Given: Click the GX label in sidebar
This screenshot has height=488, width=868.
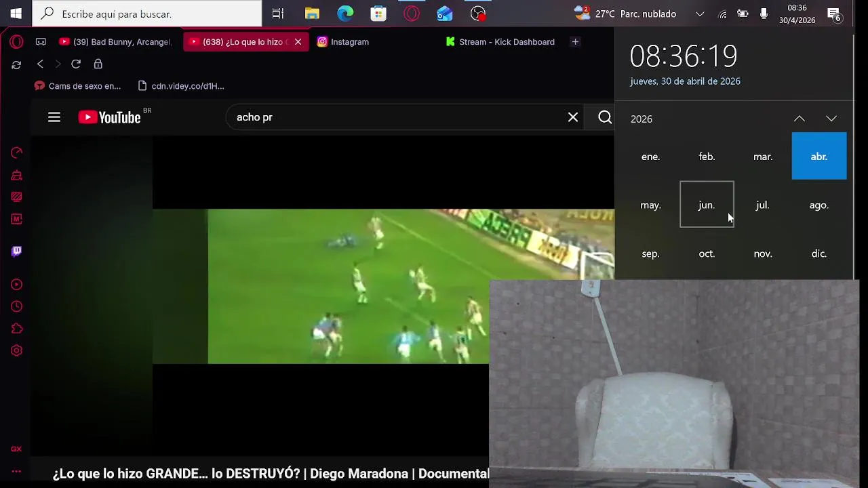Looking at the screenshot, I should (x=16, y=449).
